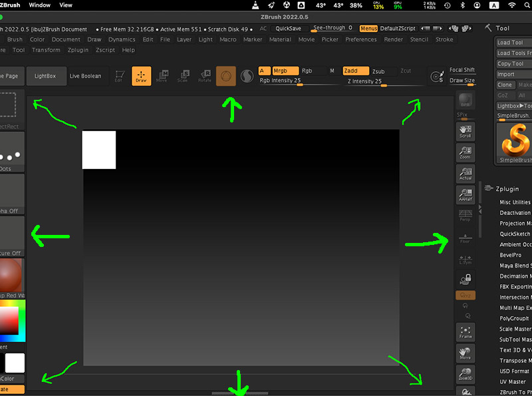Toggle the Persp perspective button
Viewport: 532px width, 396px height.
(x=465, y=216)
